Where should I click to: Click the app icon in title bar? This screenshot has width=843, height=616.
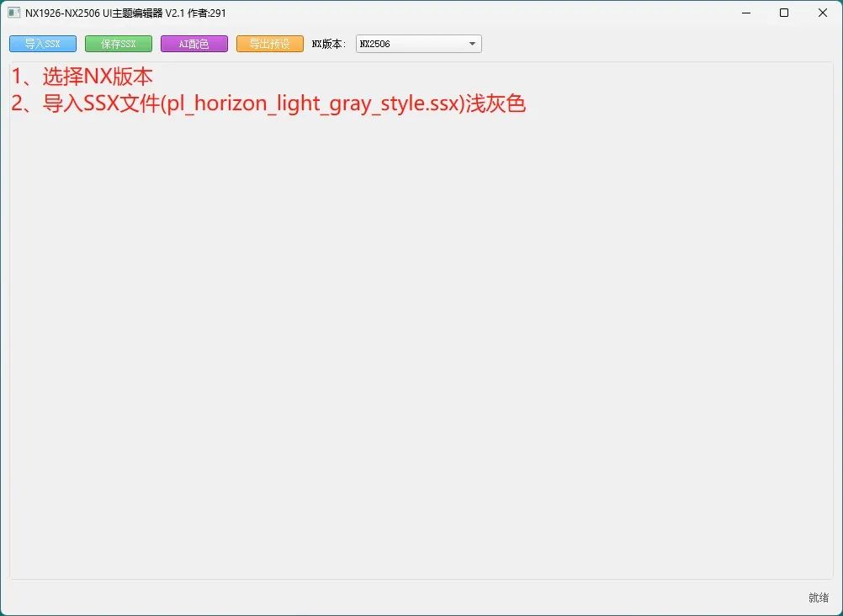pyautogui.click(x=14, y=13)
